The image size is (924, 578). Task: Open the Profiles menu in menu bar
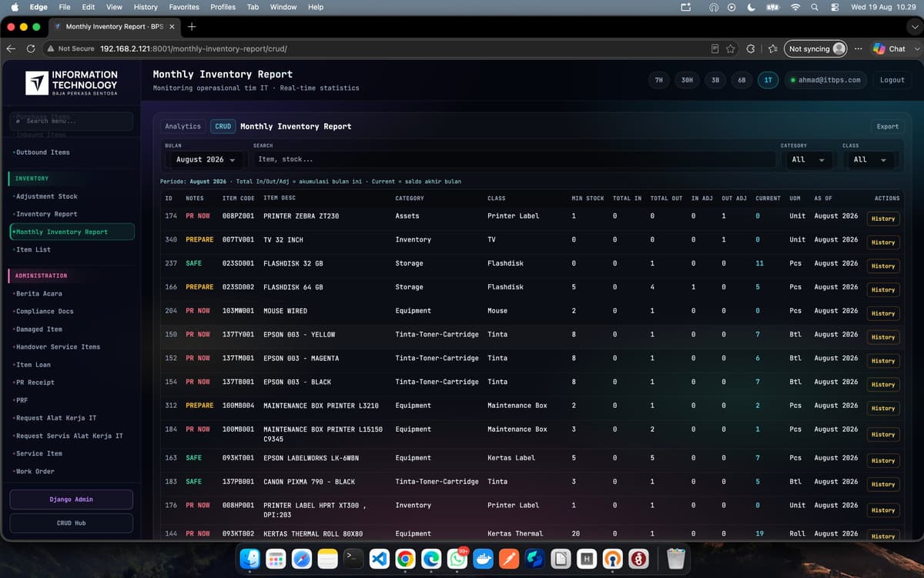click(223, 7)
